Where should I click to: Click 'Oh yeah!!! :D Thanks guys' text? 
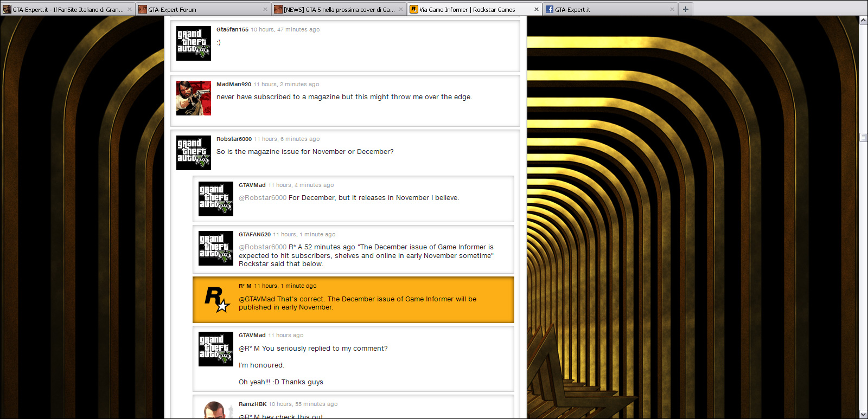(281, 382)
